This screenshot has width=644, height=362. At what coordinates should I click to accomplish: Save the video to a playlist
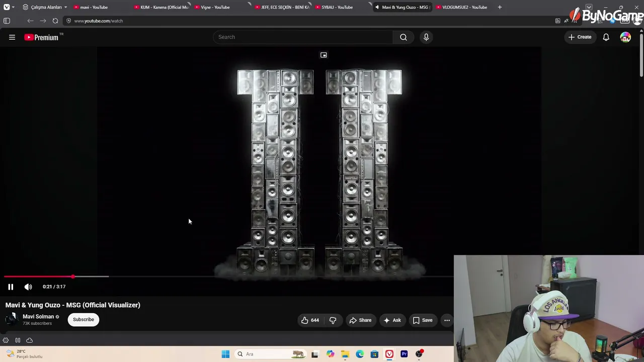coord(423,320)
